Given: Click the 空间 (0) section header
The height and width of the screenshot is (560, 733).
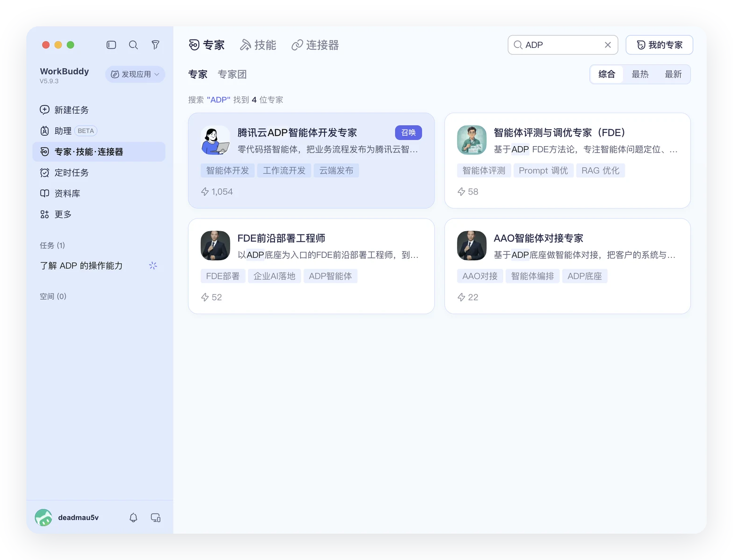Looking at the screenshot, I should pos(53,296).
